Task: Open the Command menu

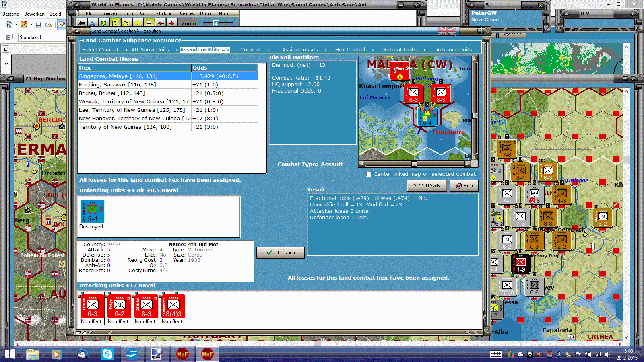Action: (109, 14)
